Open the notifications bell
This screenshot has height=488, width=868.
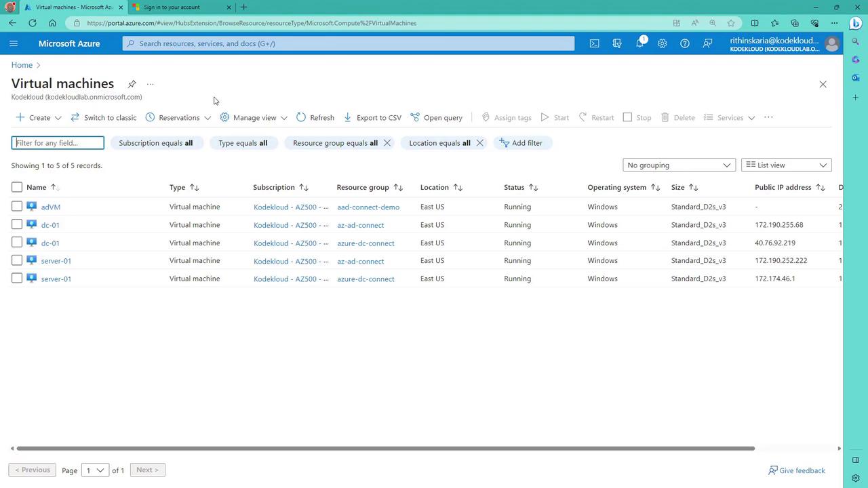click(639, 43)
